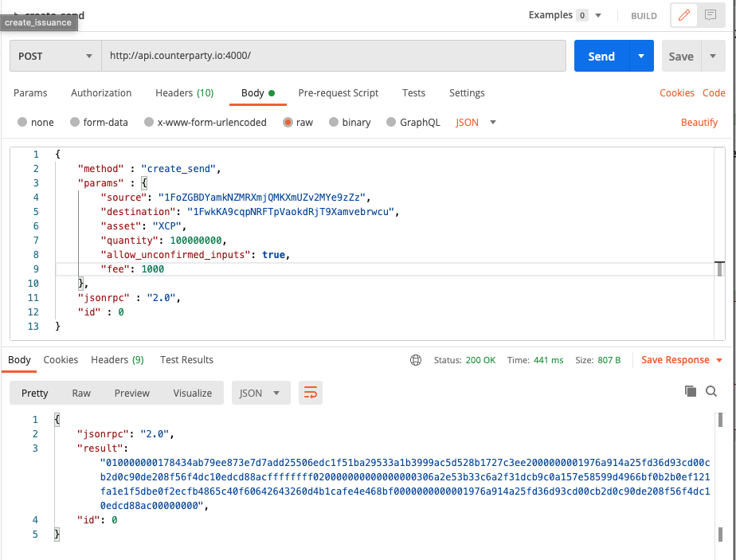Open the JSON body format dropdown
736x560 pixels.
click(x=476, y=122)
